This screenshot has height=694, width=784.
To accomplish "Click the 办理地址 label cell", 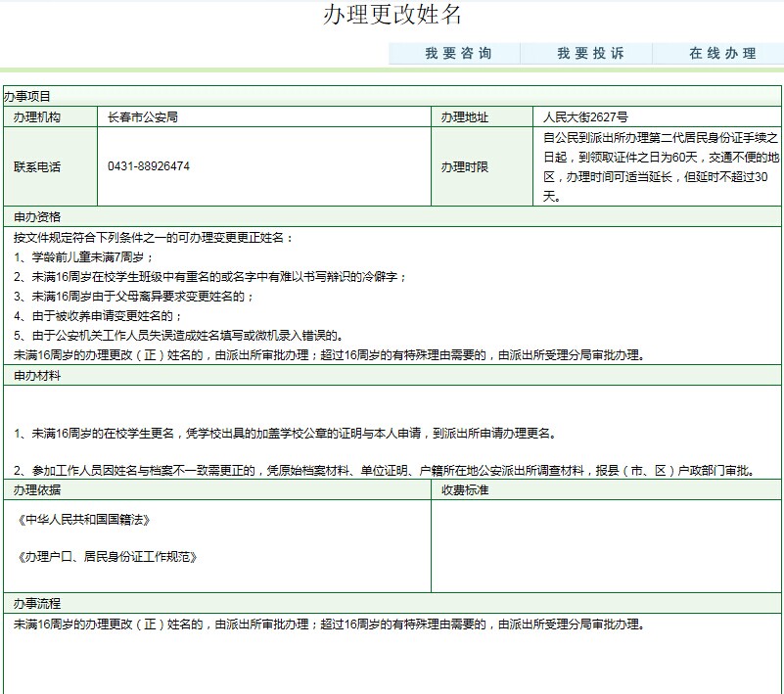I will 482,117.
